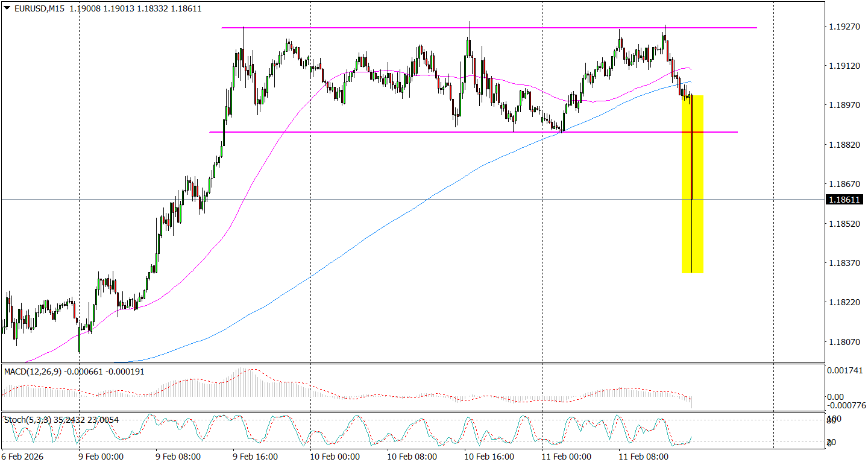
Task: Select the curved magenta moving average line
Action: click(241, 199)
